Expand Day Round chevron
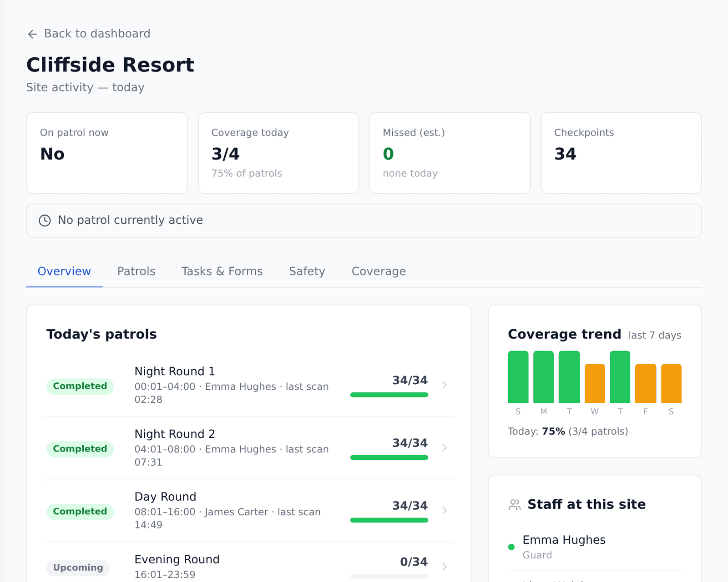Viewport: 728px width, 582px height. click(x=445, y=511)
